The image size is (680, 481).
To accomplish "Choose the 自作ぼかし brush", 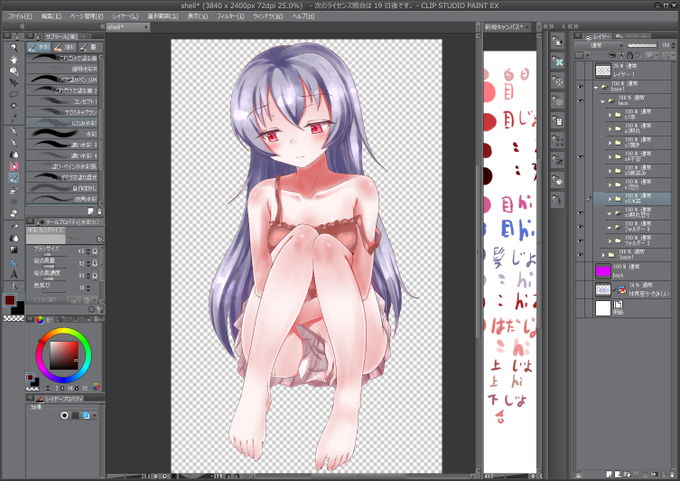I will tap(62, 188).
